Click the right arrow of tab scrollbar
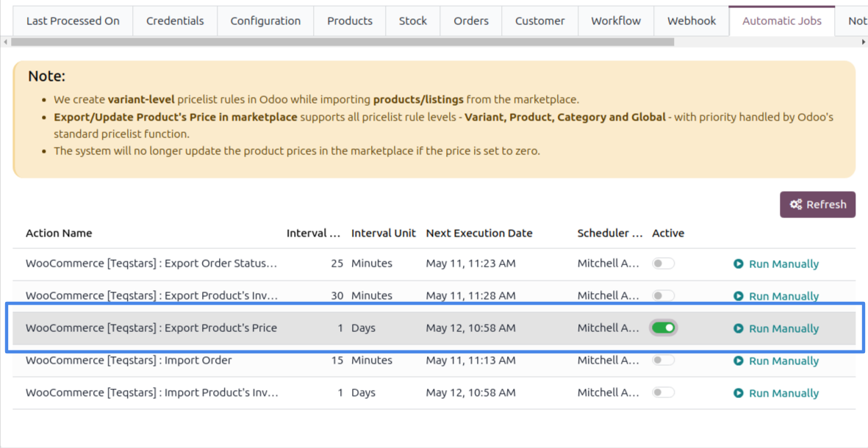The image size is (868, 448). point(863,42)
